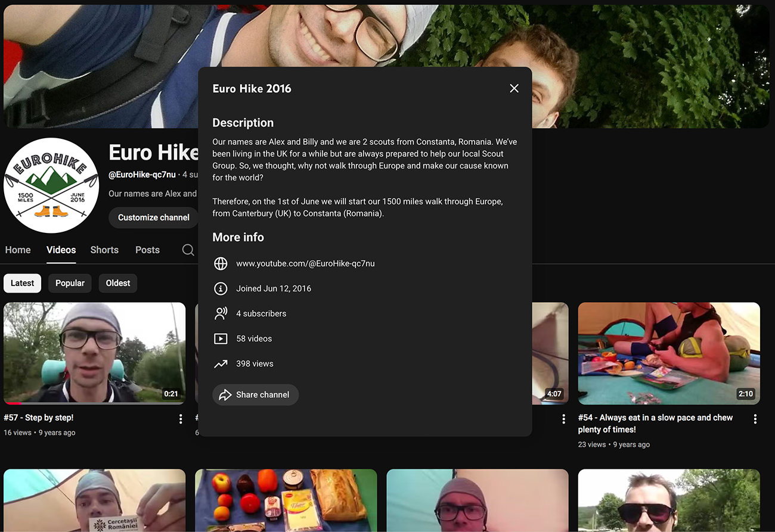Open the Posts tab
Screen dimensions: 775x532
tap(147, 250)
